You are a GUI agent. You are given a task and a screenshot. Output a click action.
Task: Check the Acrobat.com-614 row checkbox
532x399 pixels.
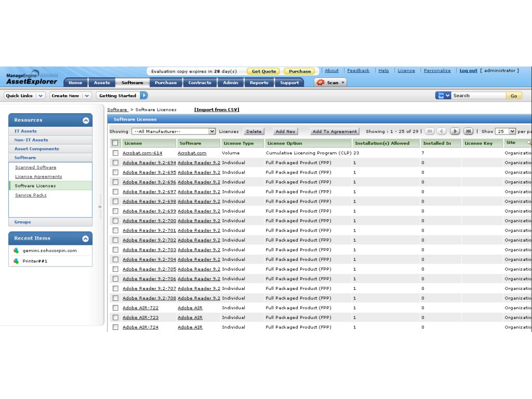(115, 153)
